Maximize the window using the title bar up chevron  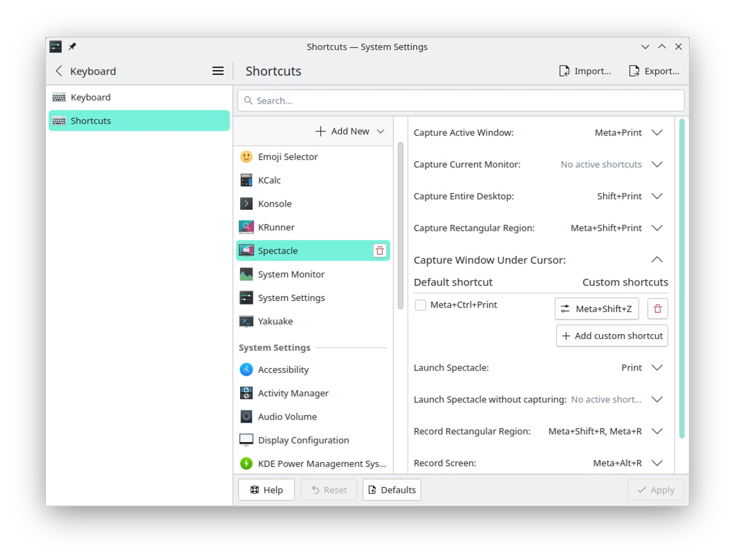tap(662, 47)
